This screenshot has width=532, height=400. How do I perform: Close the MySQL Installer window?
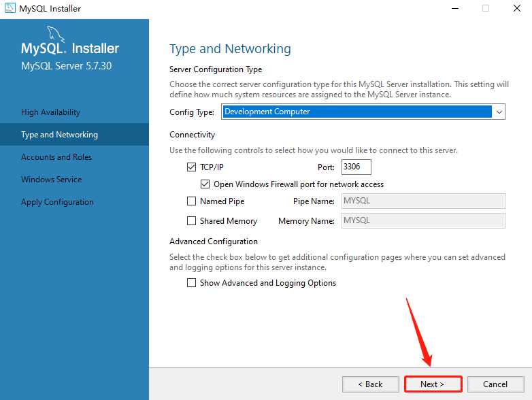pyautogui.click(x=517, y=8)
